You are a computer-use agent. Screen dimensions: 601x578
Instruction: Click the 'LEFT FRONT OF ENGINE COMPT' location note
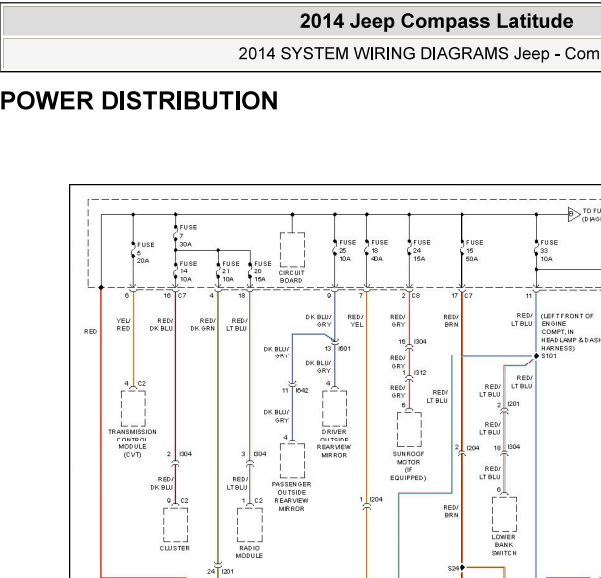(x=570, y=332)
